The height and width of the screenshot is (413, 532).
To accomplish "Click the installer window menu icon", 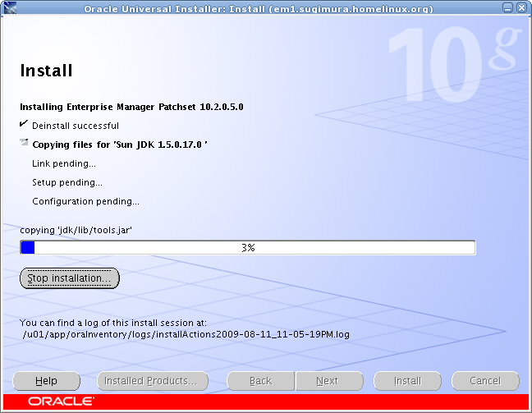I will pos(10,7).
